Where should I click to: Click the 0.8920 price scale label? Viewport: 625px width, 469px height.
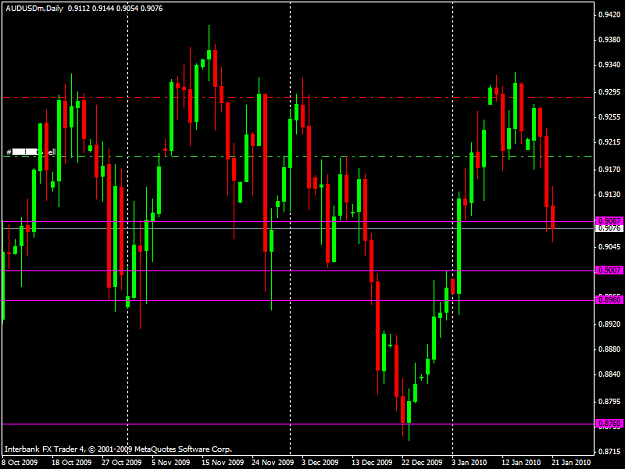(x=609, y=324)
